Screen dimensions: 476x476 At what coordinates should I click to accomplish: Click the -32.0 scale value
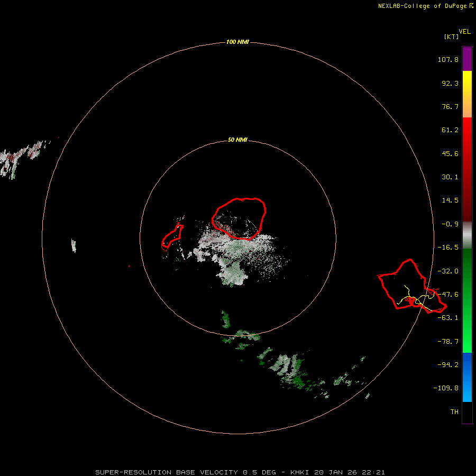click(448, 271)
